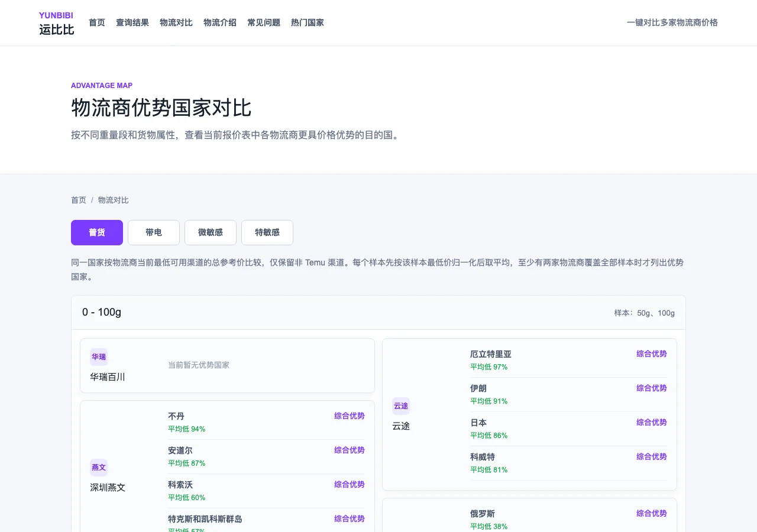
Task: Click the ADVANTAGE MAP label
Action: tap(102, 86)
